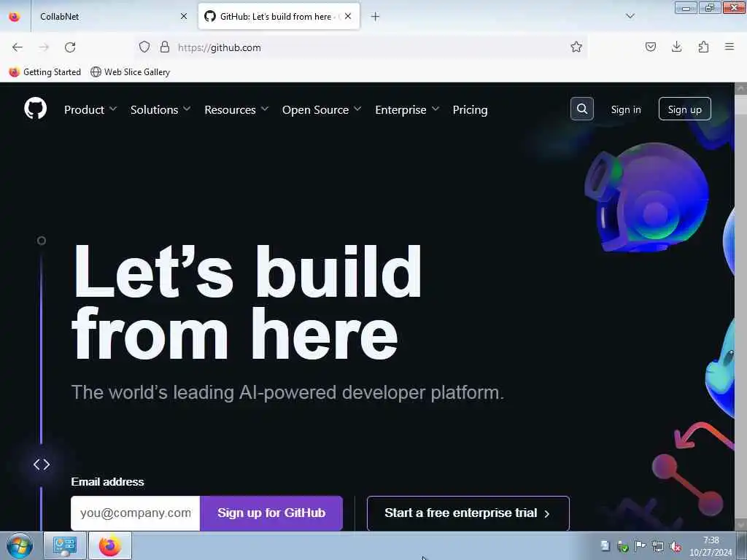Open the Web Slice Gallery bookmark
747x560 pixels.
pyautogui.click(x=130, y=72)
